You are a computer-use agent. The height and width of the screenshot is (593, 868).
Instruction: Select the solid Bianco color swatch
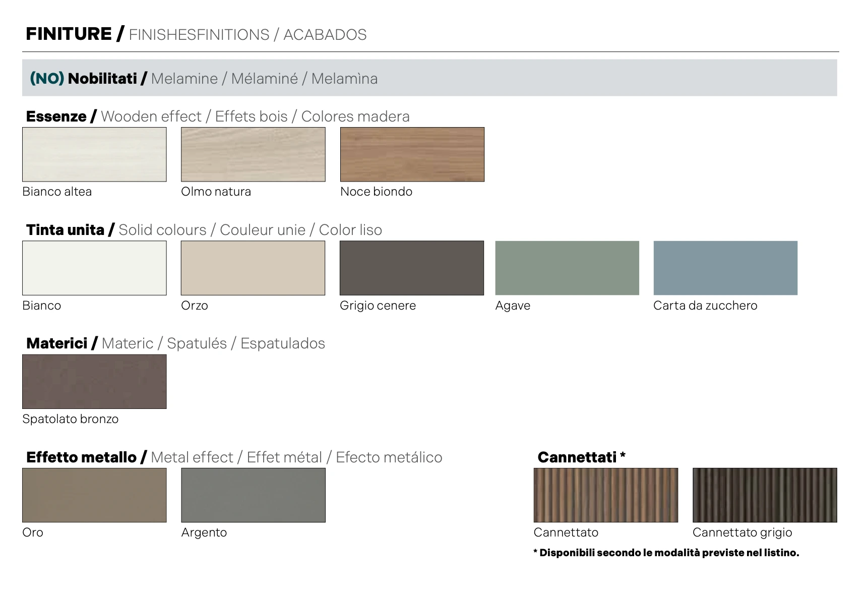pyautogui.click(x=94, y=268)
